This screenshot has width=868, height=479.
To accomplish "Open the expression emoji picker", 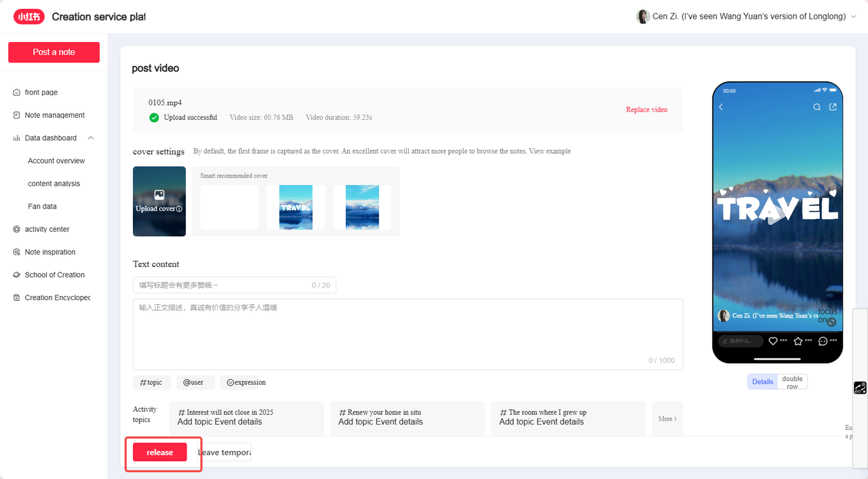I will tap(245, 383).
